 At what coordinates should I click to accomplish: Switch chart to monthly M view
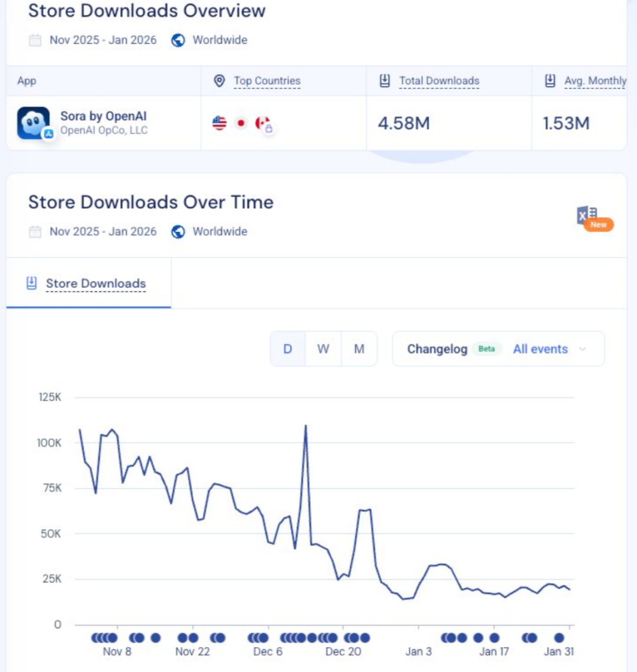(359, 349)
